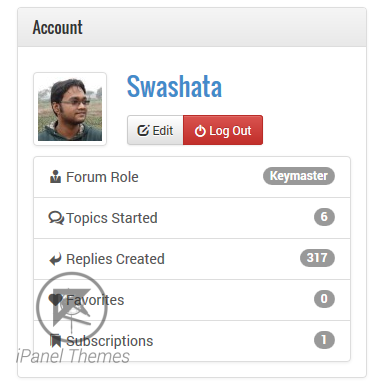
Task: Click the Edit button
Action: [x=155, y=130]
